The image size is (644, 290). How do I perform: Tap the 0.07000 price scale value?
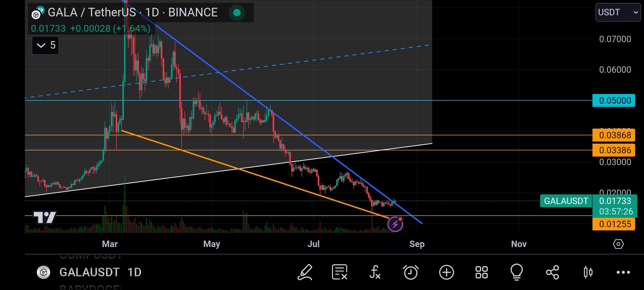tap(615, 39)
